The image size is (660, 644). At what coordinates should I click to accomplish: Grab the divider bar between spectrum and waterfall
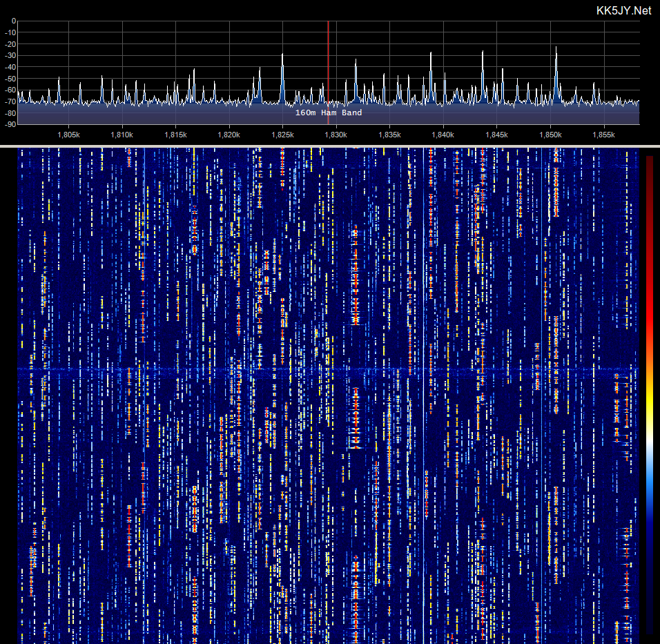click(330, 146)
